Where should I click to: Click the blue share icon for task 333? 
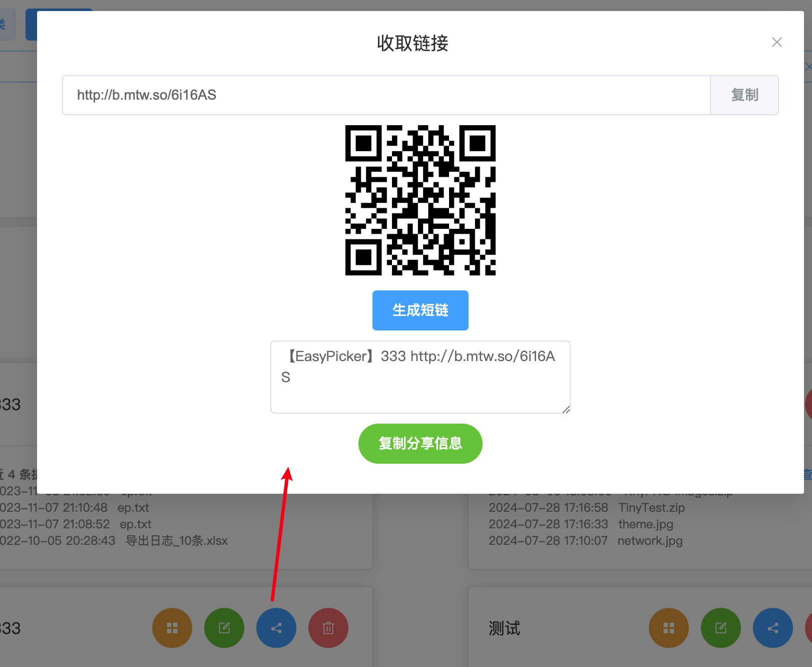tap(276, 628)
